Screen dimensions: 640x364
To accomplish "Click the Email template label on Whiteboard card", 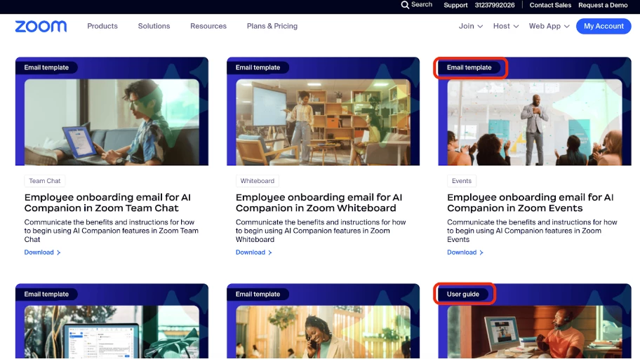I will (x=258, y=67).
